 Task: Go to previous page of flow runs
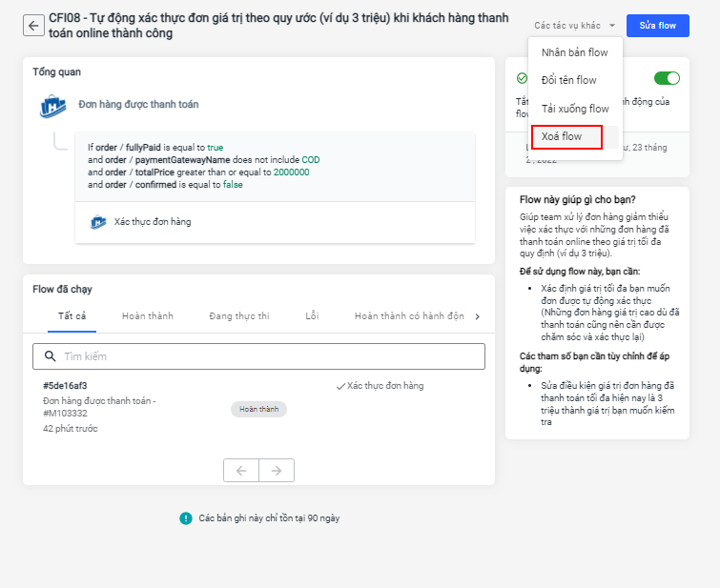pos(241,471)
